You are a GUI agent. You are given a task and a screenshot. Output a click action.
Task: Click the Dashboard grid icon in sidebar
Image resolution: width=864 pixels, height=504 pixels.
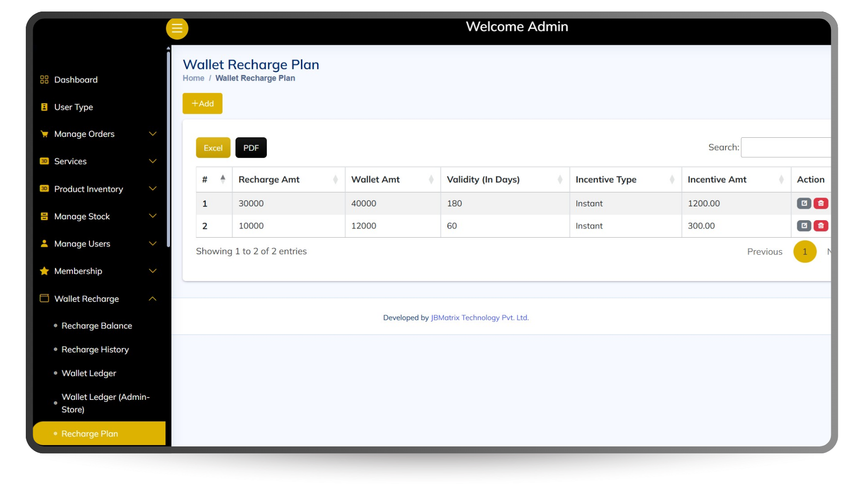click(44, 80)
